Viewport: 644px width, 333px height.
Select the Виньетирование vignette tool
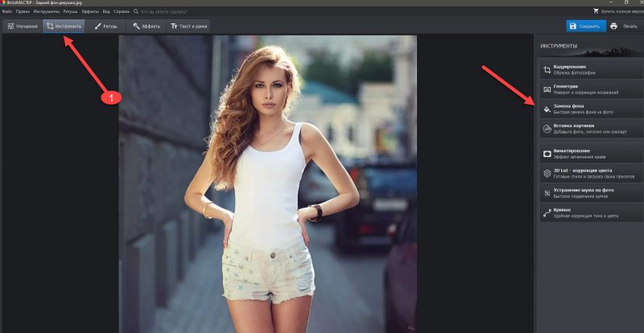[592, 154]
